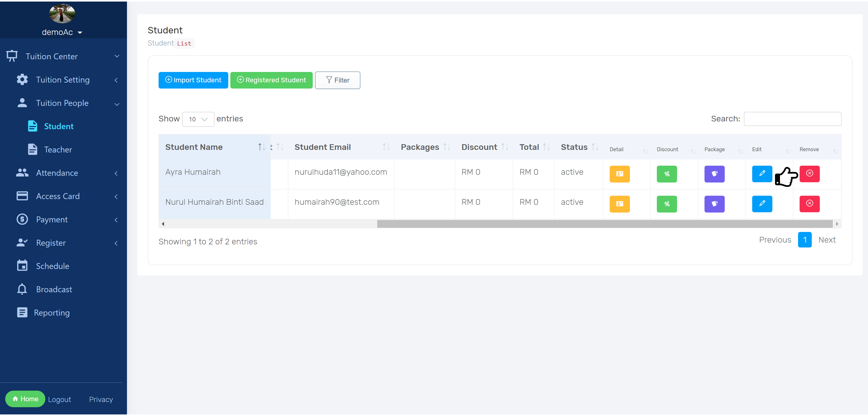Click the Access Card icon

(x=22, y=195)
